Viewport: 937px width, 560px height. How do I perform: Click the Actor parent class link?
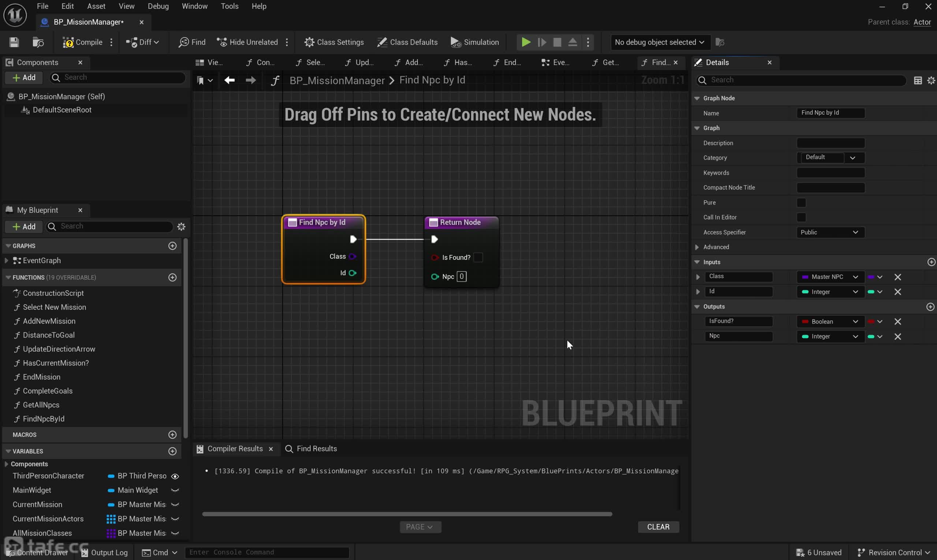[x=922, y=22]
